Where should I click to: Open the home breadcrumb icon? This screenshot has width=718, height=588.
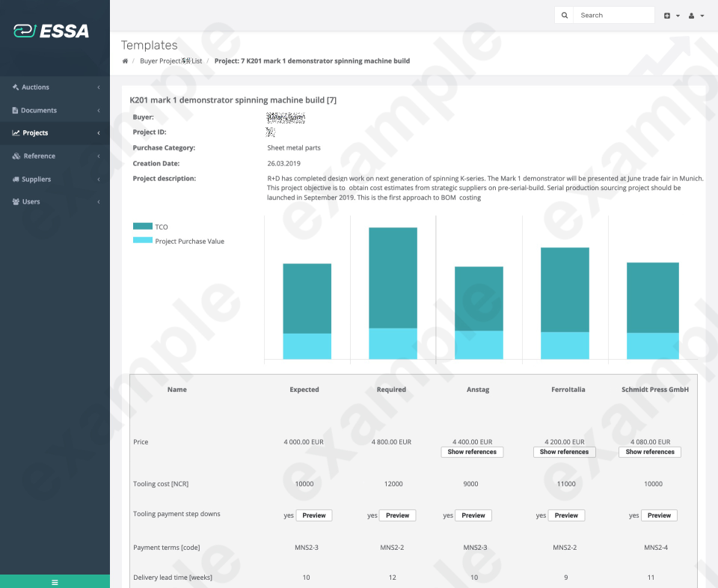124,61
